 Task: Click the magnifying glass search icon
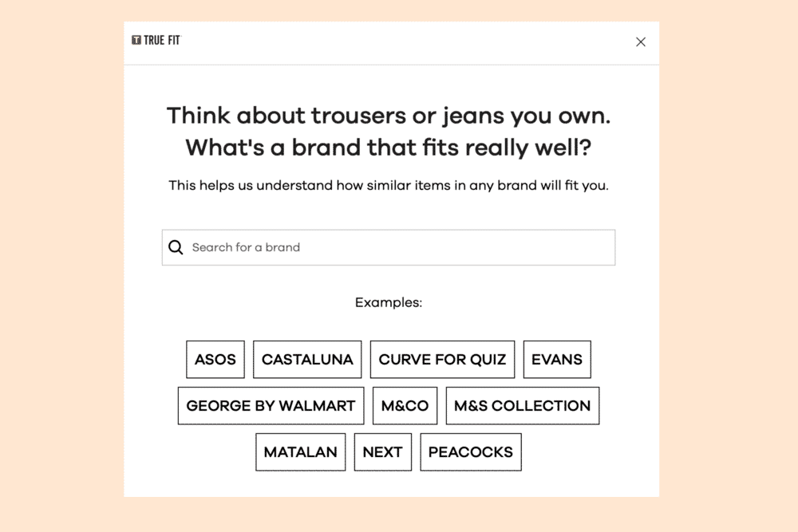[x=176, y=247]
